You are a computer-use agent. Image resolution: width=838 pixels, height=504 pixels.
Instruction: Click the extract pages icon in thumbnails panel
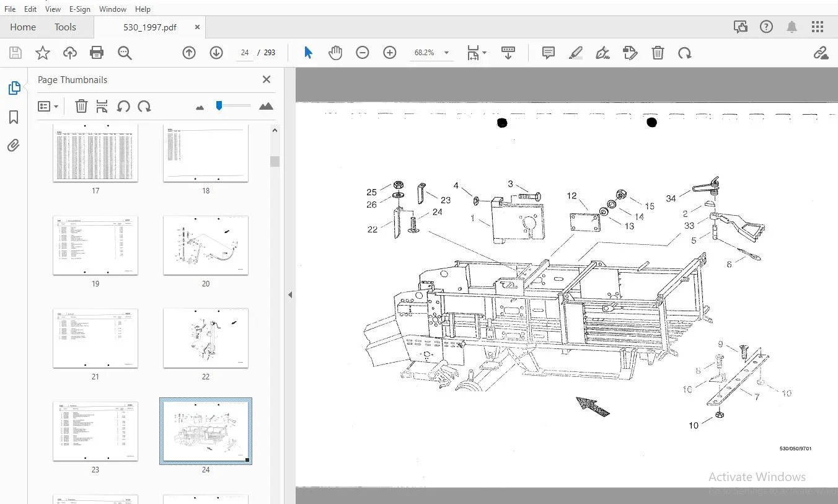102,106
